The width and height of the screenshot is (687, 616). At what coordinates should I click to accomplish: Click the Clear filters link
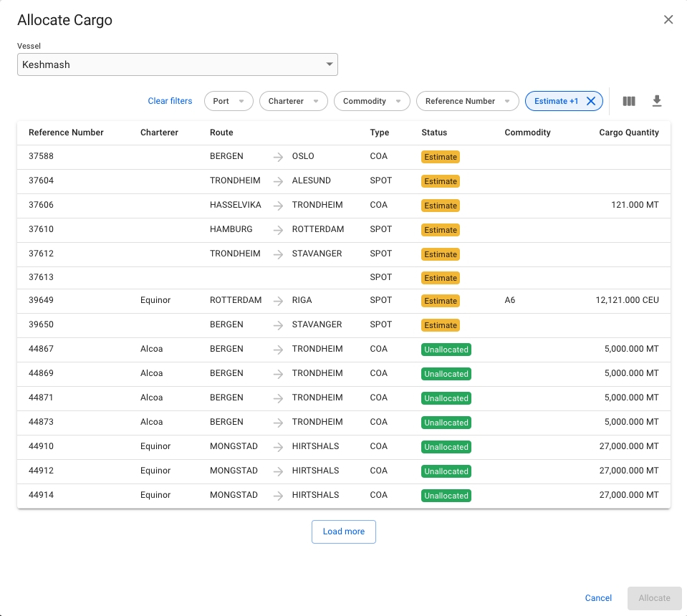[170, 101]
